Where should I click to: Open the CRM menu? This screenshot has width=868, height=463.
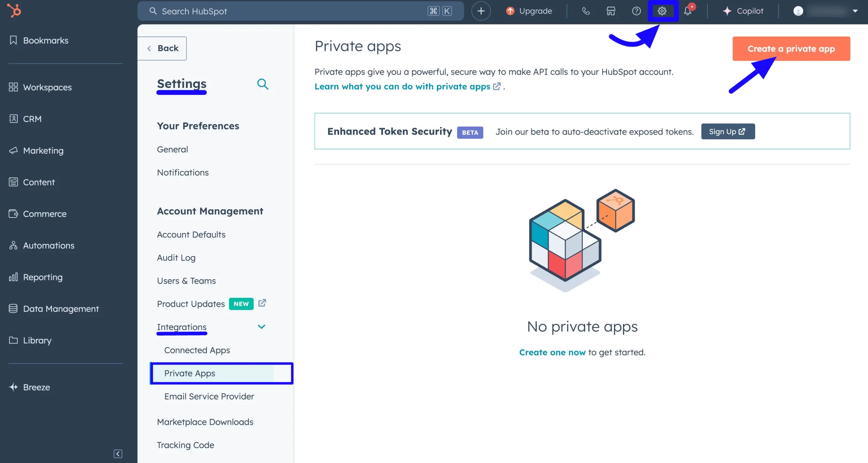(x=25, y=119)
